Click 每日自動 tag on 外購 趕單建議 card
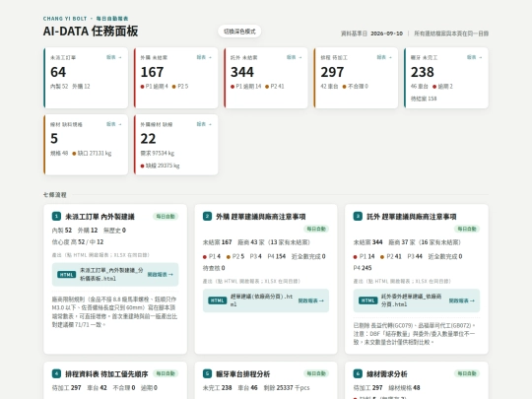 [316, 229]
